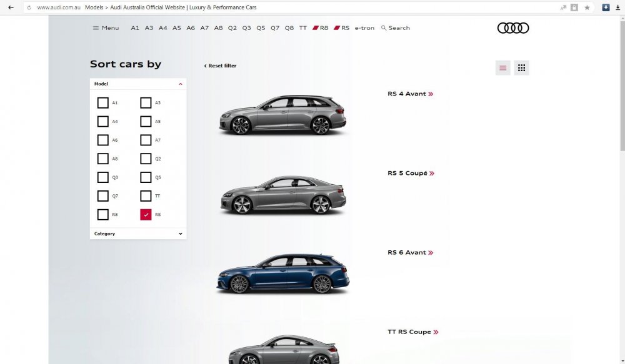Tick the TT model checkbox

146,196
